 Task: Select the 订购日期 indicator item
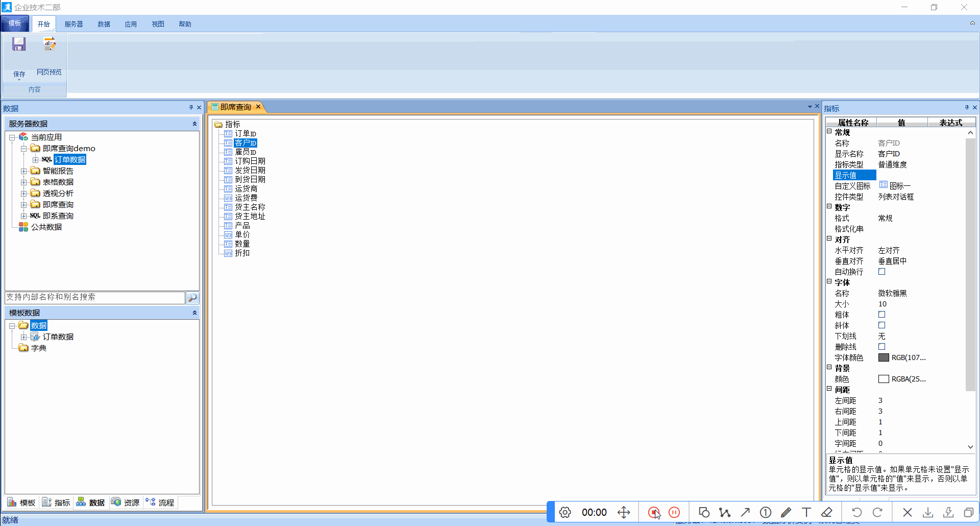250,161
